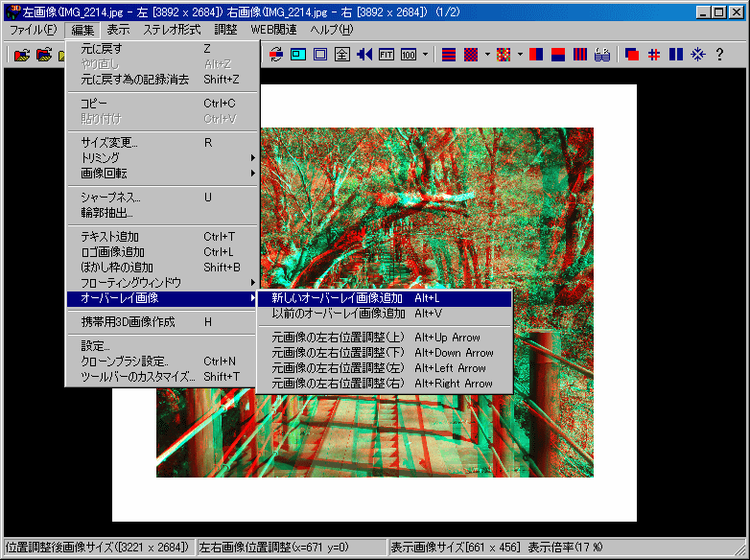The width and height of the screenshot is (750, 560).
Task: Select 以前のオーバーレイ画像追加 in the submenu
Action: pyautogui.click(x=385, y=314)
